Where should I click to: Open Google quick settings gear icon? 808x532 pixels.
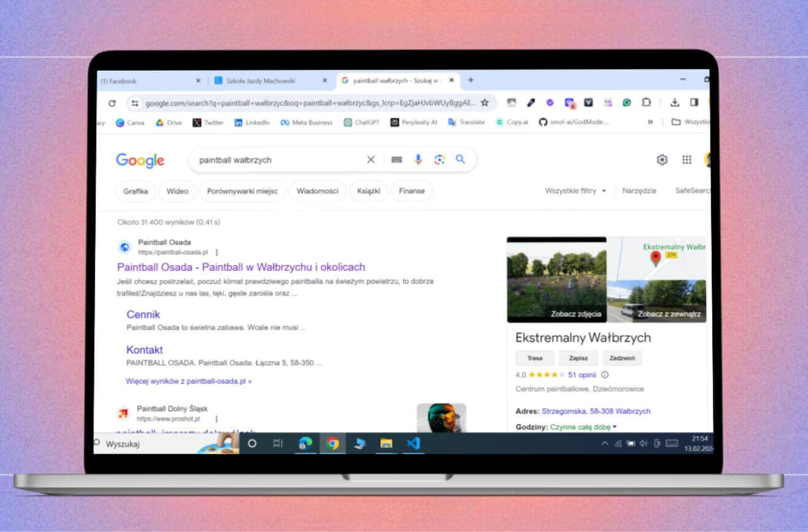click(x=662, y=160)
